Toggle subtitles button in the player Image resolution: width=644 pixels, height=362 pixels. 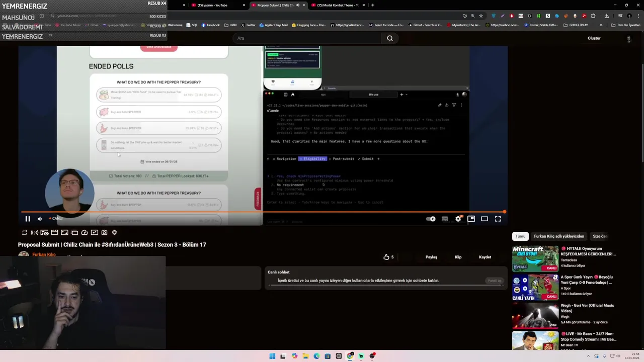tap(445, 219)
